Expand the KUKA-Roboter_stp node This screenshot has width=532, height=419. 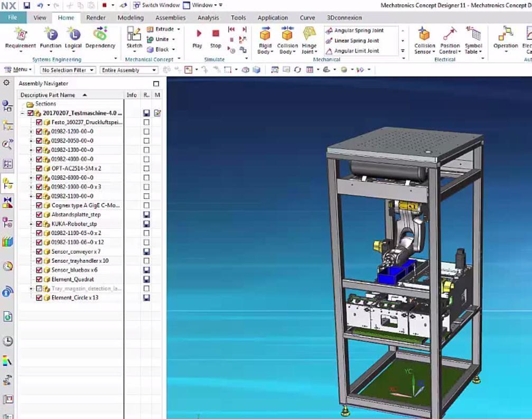point(31,224)
